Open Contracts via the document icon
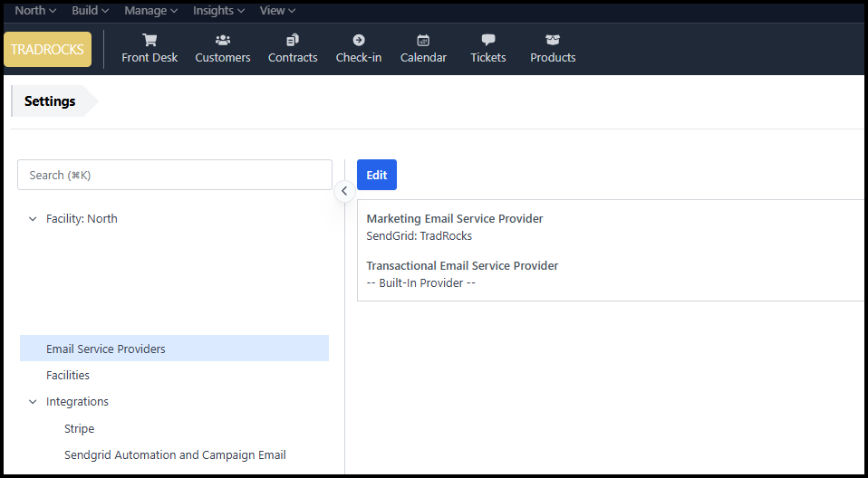 click(293, 40)
